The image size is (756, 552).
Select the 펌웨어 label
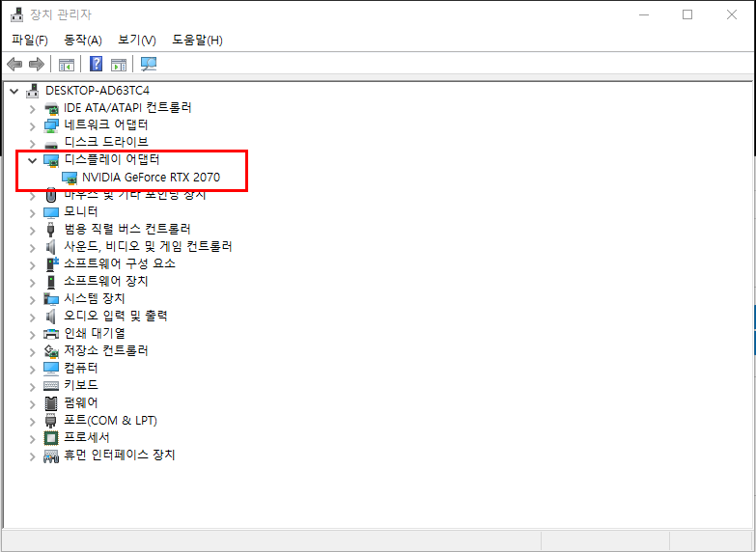click(x=81, y=402)
